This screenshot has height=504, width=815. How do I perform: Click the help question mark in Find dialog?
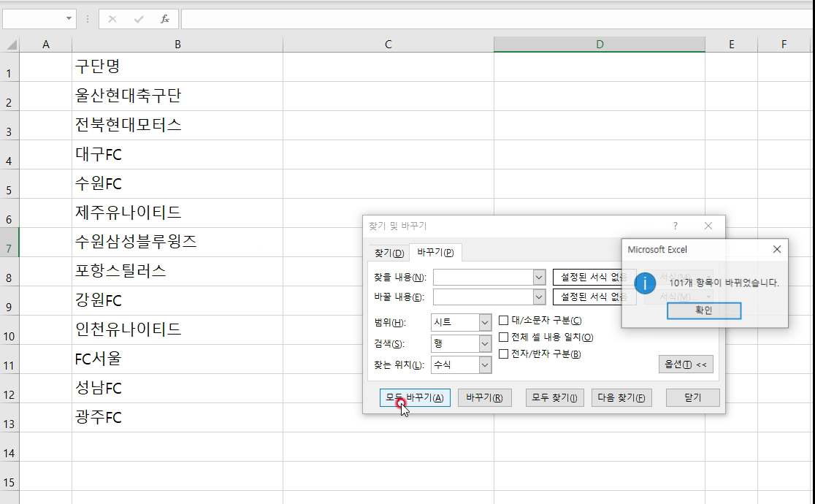pos(676,226)
